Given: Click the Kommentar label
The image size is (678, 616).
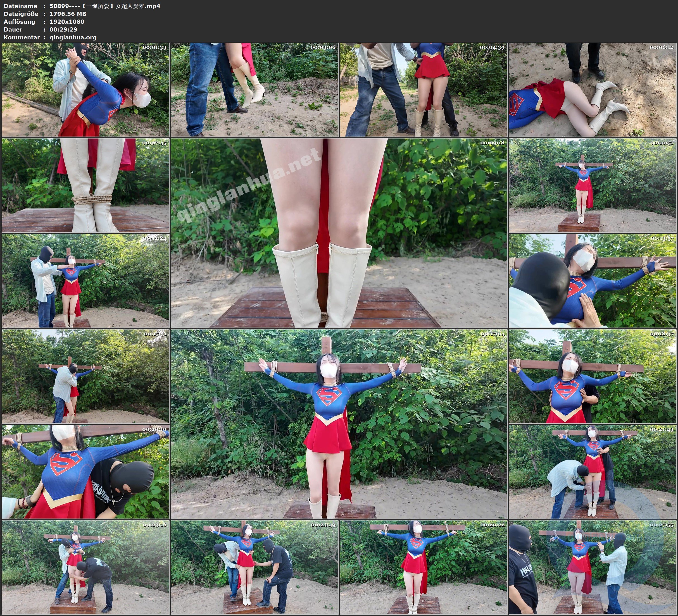Looking at the screenshot, I should click(22, 37).
